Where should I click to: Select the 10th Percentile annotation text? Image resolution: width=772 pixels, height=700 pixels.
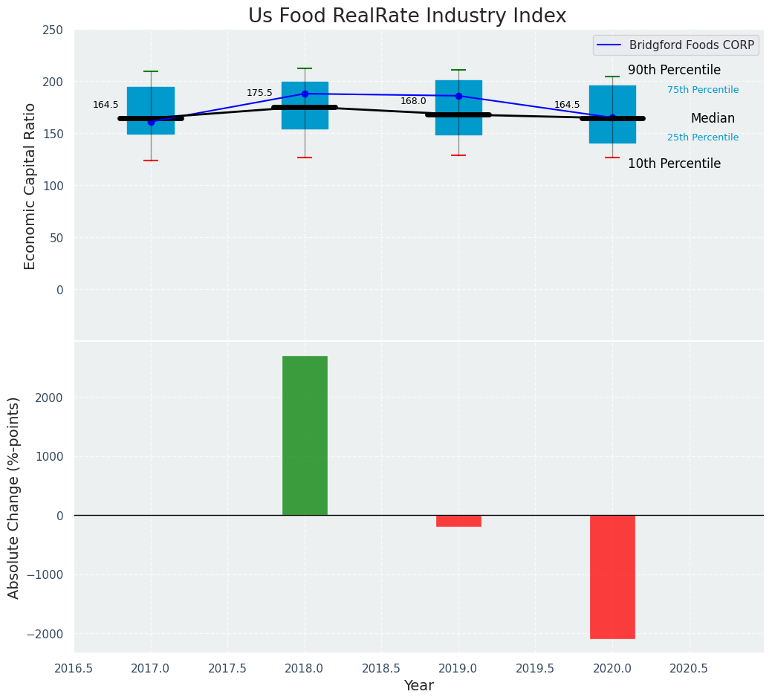[674, 164]
